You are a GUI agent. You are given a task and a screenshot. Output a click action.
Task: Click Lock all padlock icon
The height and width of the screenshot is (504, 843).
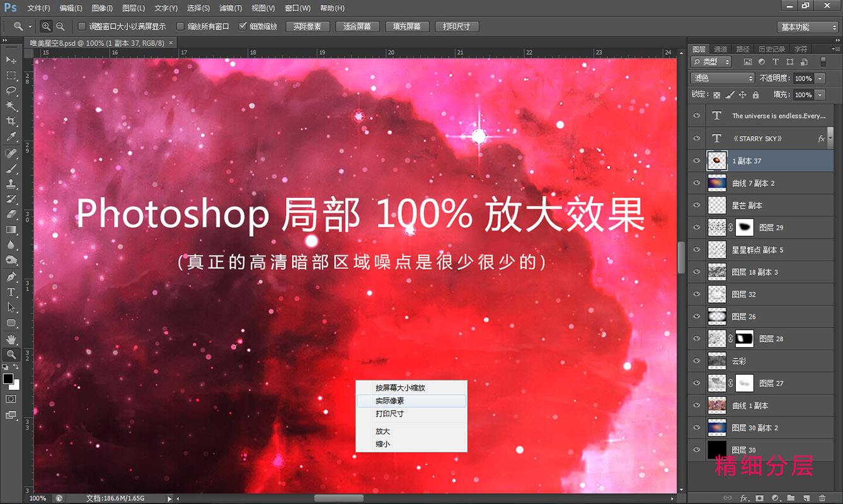pyautogui.click(x=755, y=94)
